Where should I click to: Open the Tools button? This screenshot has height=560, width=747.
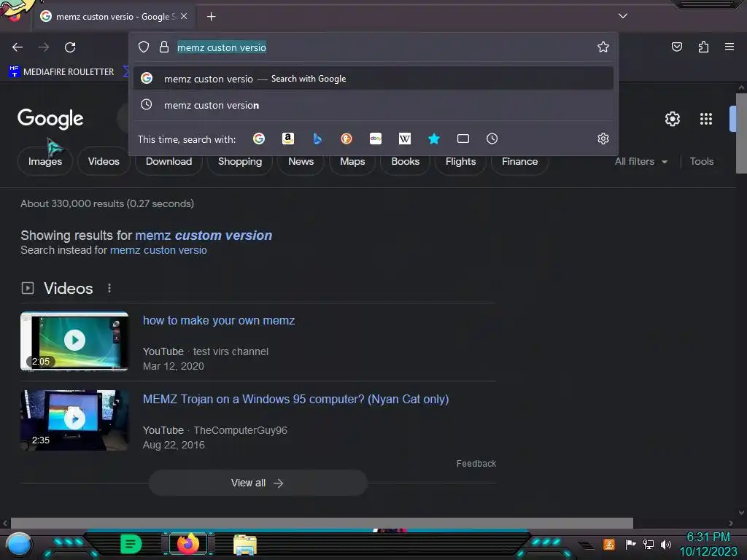click(x=701, y=161)
